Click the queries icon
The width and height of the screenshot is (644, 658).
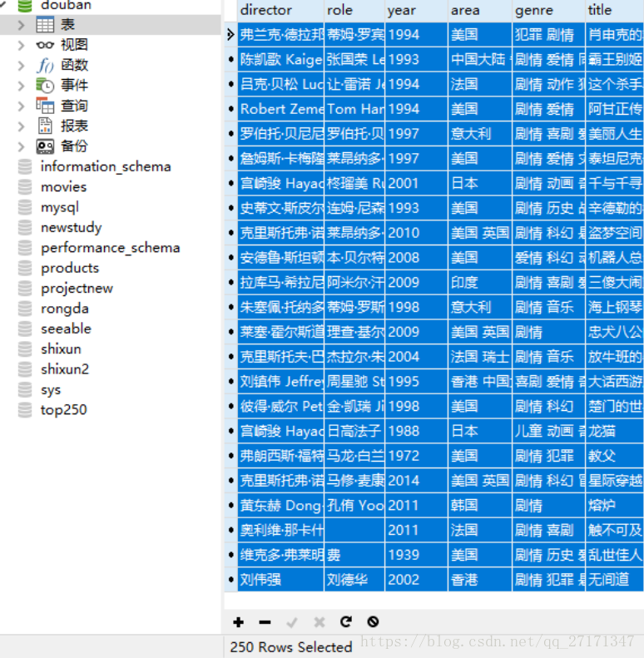coord(45,106)
